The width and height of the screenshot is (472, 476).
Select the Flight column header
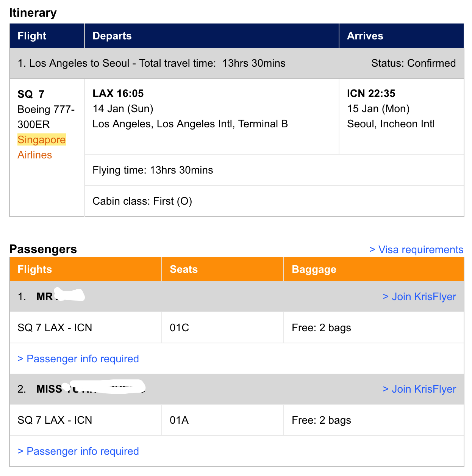(47, 36)
